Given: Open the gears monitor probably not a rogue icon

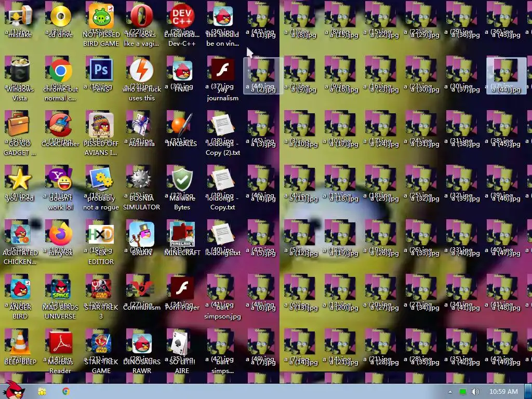Looking at the screenshot, I should (x=101, y=179).
